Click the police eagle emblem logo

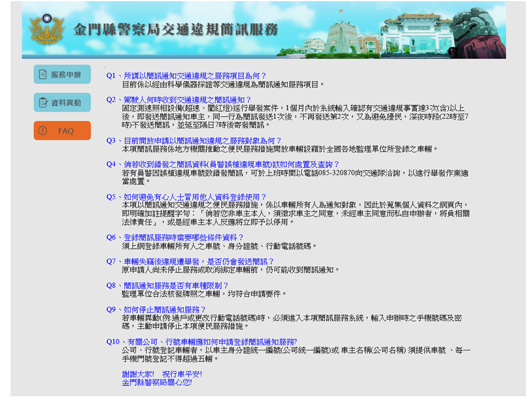(x=47, y=29)
